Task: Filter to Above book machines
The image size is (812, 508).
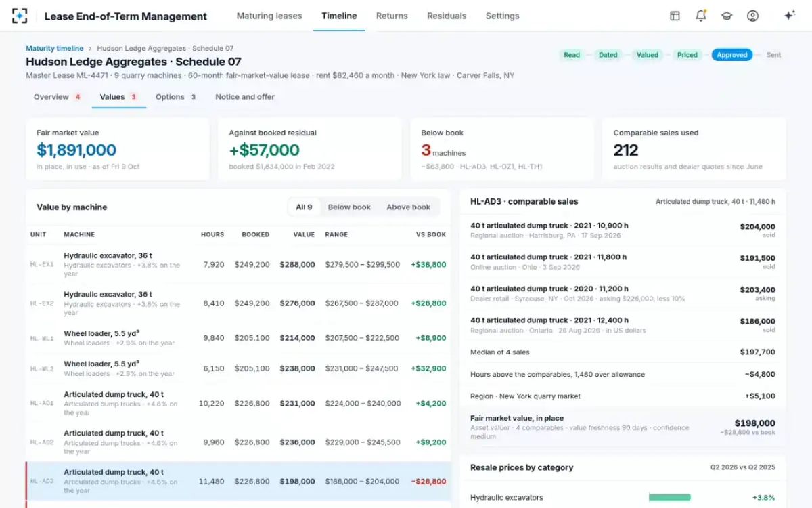Action: point(408,207)
